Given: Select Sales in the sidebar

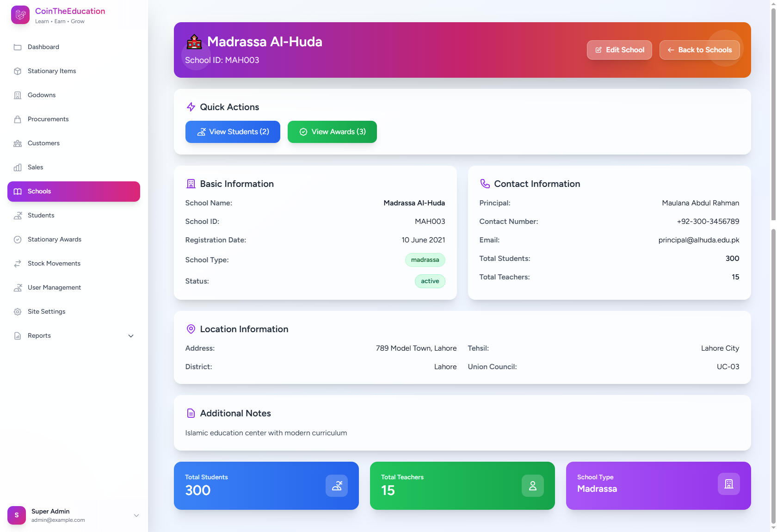Looking at the screenshot, I should [35, 167].
